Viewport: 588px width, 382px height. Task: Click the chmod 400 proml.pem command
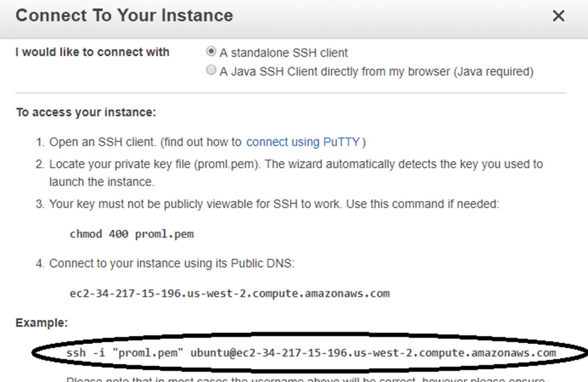(x=132, y=234)
